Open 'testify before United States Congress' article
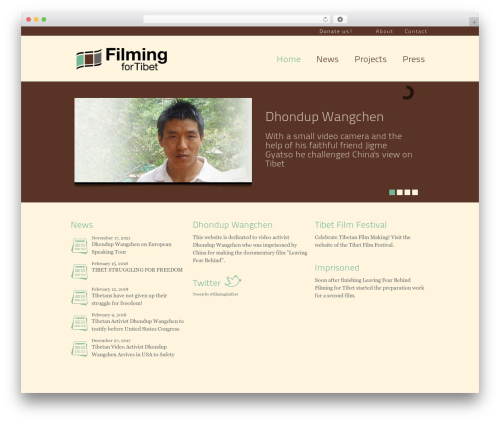500x423 pixels. pos(138,325)
